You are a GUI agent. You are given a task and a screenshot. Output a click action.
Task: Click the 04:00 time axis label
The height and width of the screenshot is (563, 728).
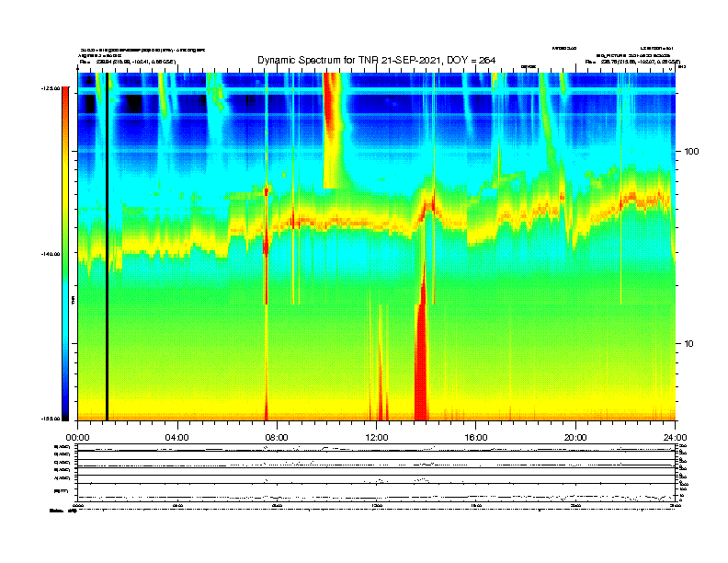click(x=177, y=438)
